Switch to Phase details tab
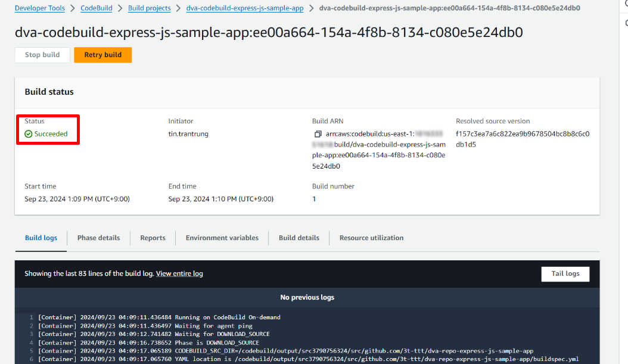The height and width of the screenshot is (364, 628). [x=98, y=238]
